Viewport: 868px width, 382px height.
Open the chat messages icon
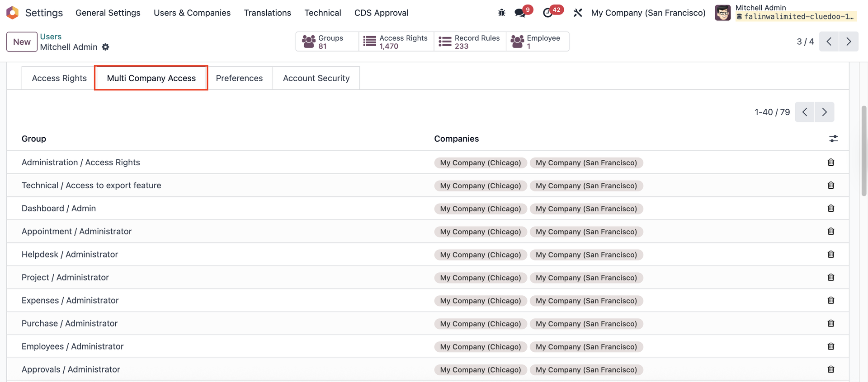(x=520, y=13)
